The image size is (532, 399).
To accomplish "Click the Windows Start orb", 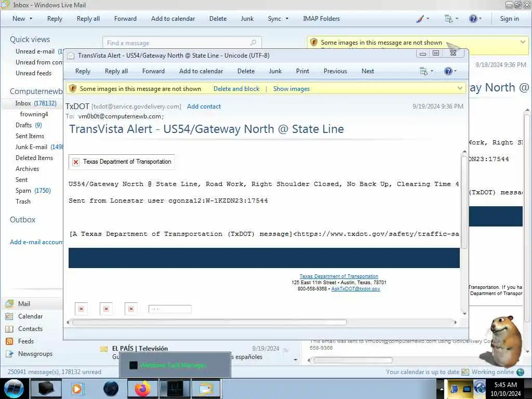I will pyautogui.click(x=14, y=389).
